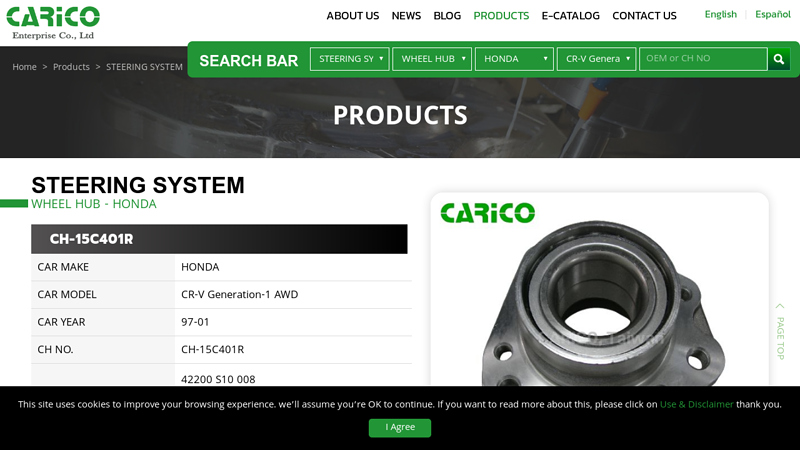800x450 pixels.
Task: Click the WHEEL HUB - HONDA subtitle
Action: (94, 204)
